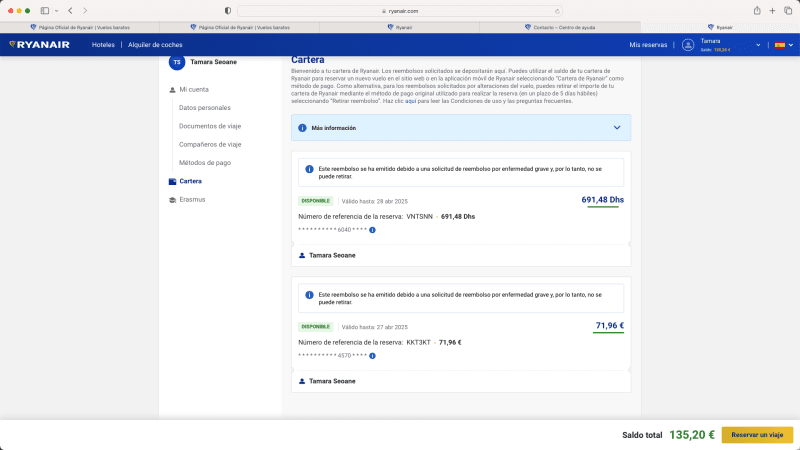Open a new tab with plus icon

click(x=772, y=11)
